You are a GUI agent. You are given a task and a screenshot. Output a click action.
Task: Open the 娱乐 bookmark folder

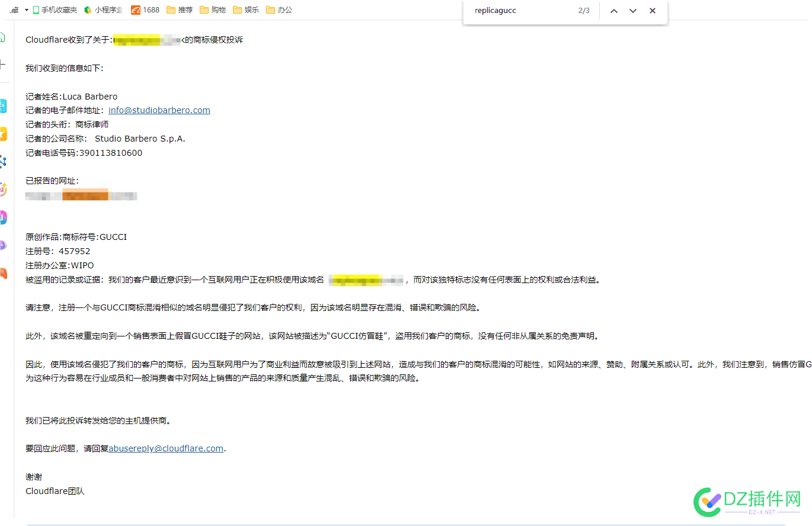tap(246, 10)
